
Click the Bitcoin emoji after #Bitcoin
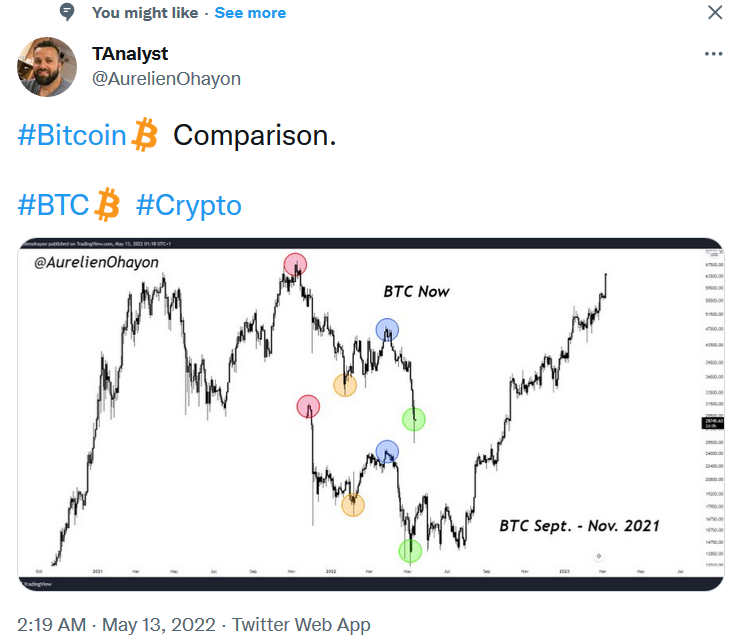tap(145, 135)
